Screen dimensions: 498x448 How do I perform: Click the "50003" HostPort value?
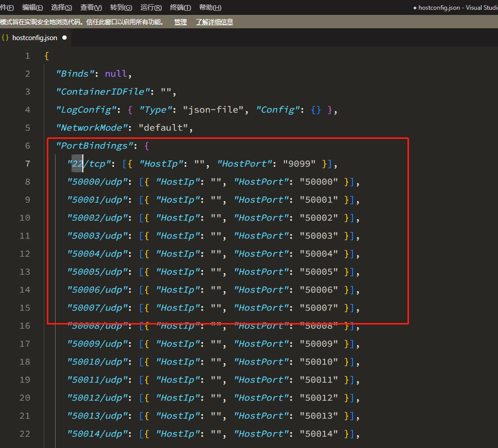[x=319, y=236]
